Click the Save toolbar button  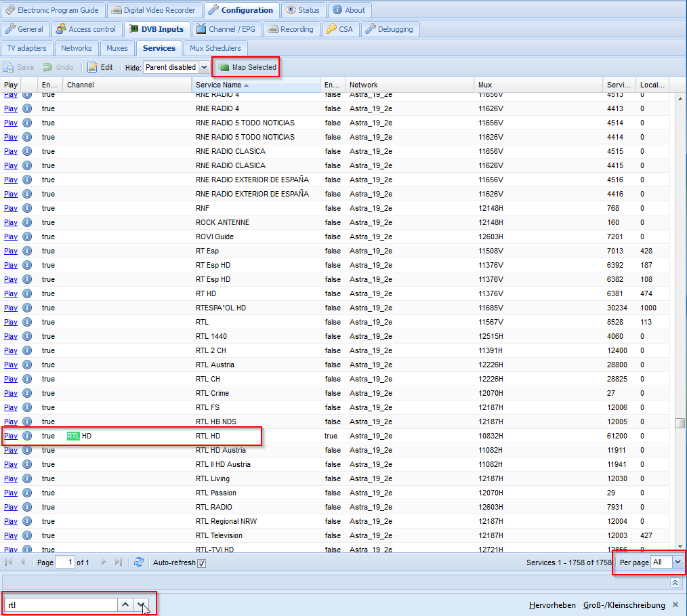(19, 68)
